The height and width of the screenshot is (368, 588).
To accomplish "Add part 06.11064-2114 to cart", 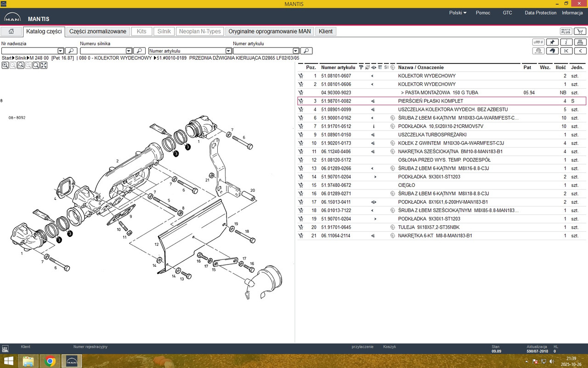I will (301, 236).
